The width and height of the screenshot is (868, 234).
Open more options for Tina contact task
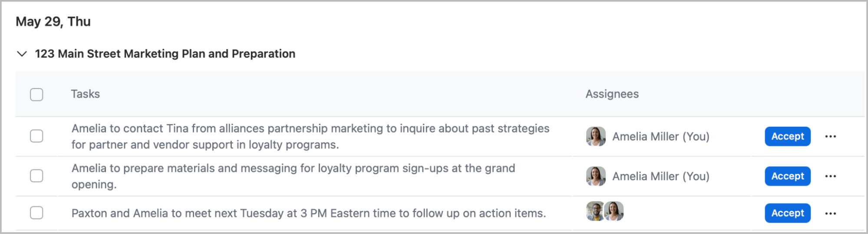coord(830,137)
